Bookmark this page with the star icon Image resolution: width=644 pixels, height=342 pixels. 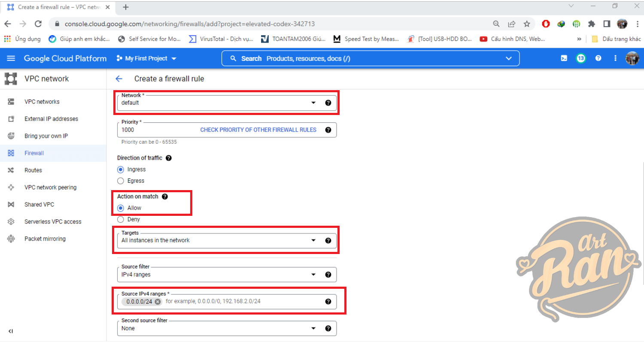tap(527, 24)
